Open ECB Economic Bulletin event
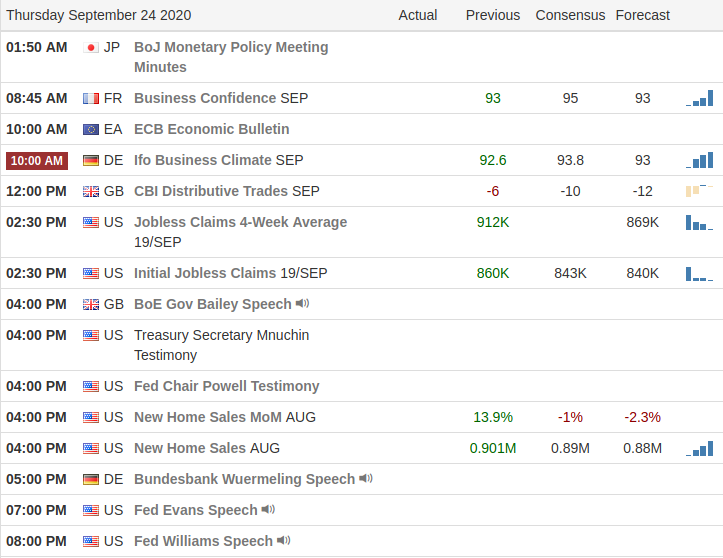 pos(211,129)
